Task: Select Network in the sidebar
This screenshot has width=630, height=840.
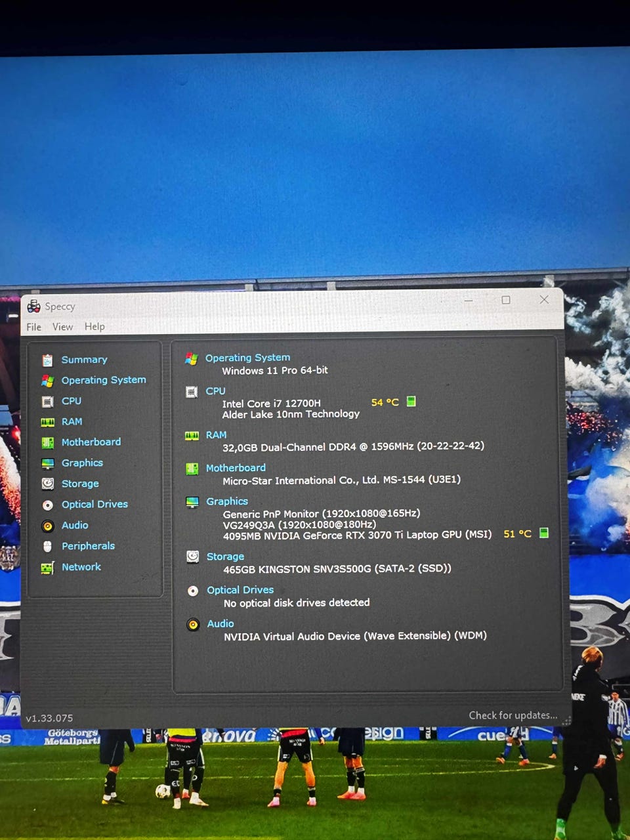Action: point(81,567)
